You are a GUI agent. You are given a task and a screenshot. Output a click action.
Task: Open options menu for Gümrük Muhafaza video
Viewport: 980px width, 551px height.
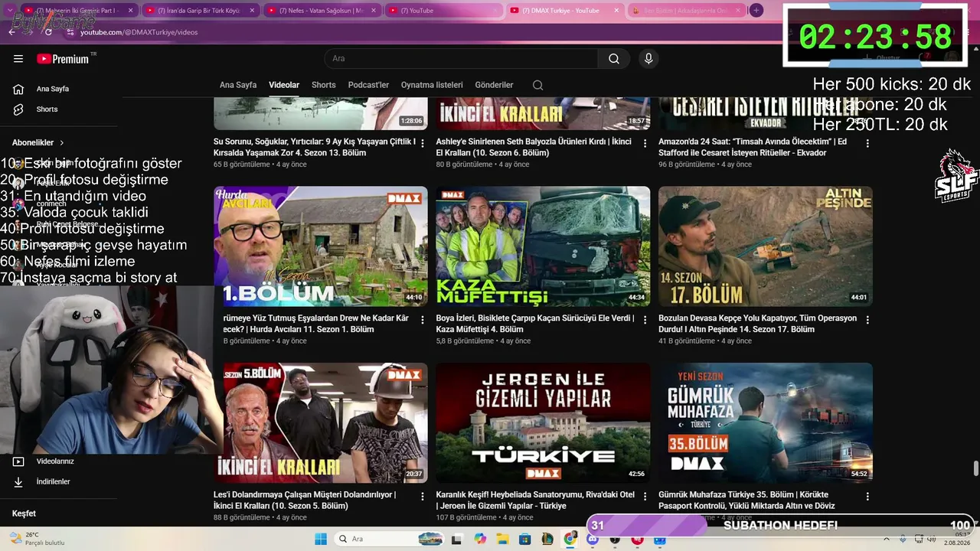click(867, 497)
